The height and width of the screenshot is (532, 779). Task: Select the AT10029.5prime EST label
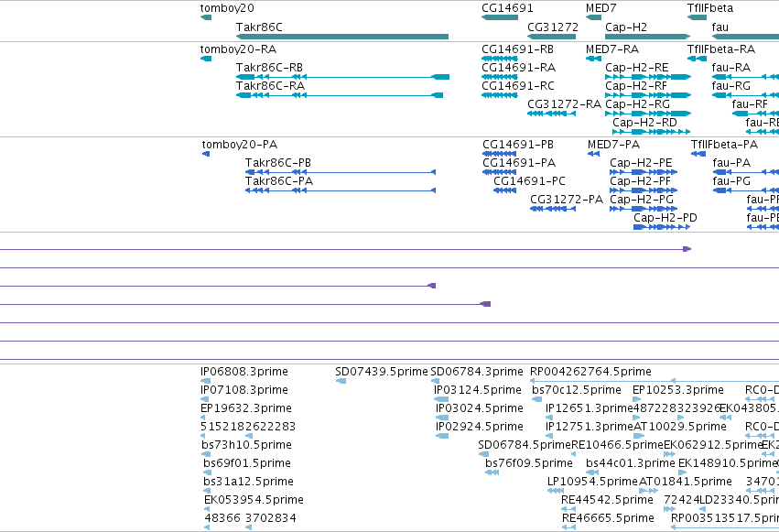click(x=680, y=427)
